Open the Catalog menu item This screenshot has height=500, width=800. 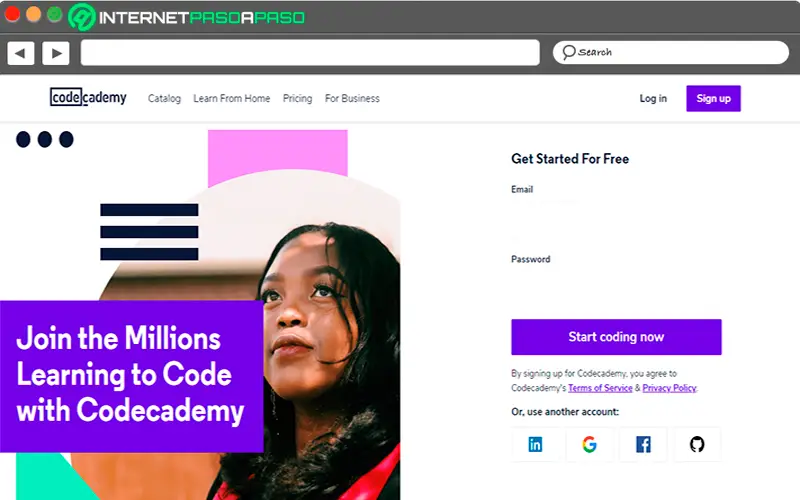(x=164, y=98)
